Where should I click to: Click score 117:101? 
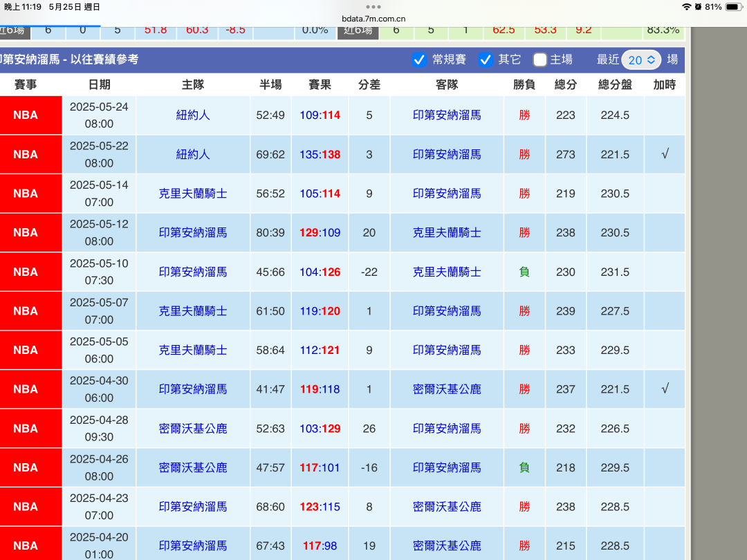click(x=320, y=467)
